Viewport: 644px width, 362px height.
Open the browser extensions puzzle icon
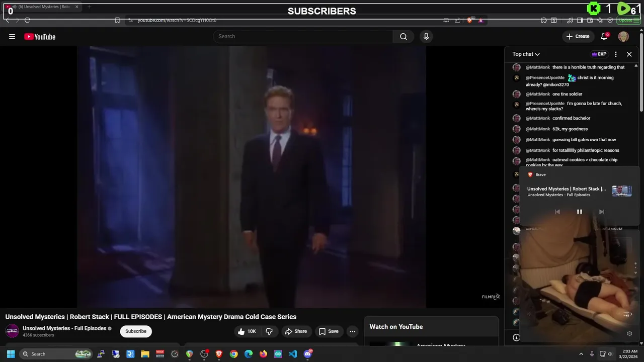tap(544, 20)
